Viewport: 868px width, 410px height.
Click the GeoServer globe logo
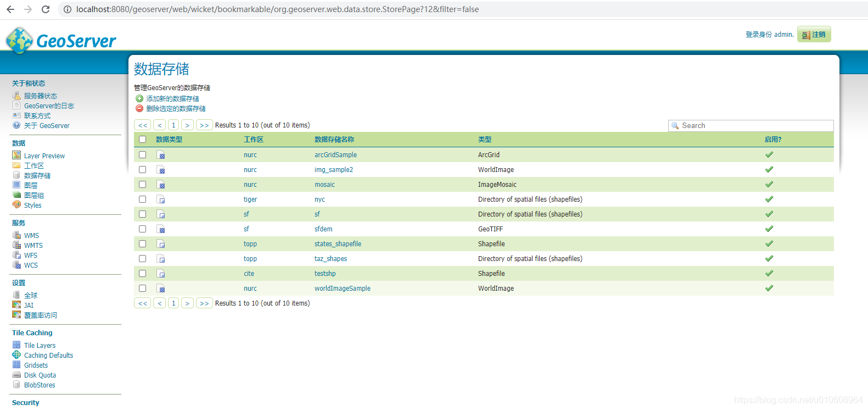point(19,41)
